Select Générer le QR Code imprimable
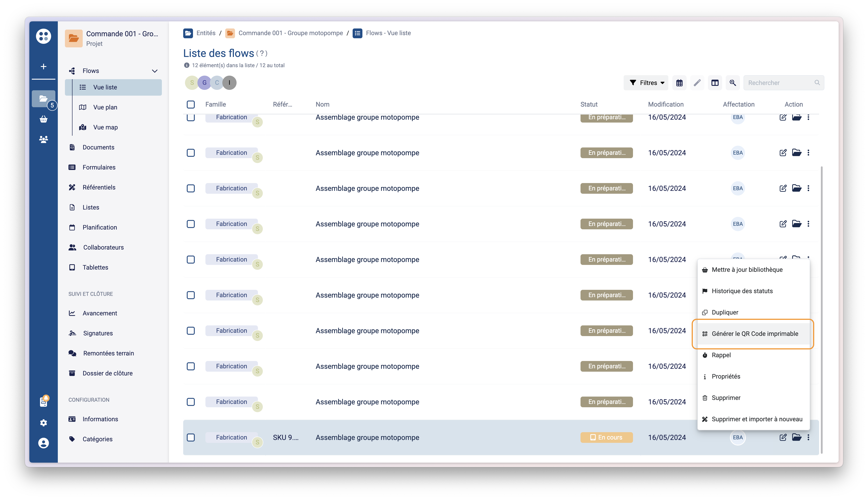Screen dimensions: 868x500 (754, 334)
